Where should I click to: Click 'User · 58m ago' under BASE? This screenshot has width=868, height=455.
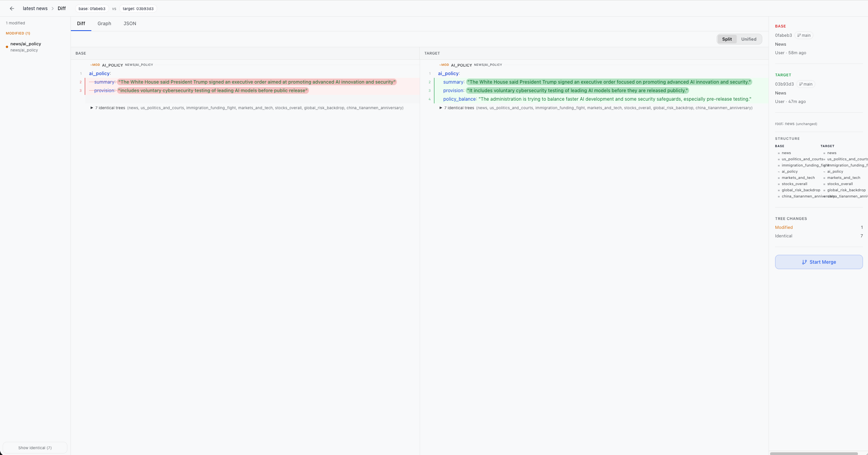tap(791, 53)
